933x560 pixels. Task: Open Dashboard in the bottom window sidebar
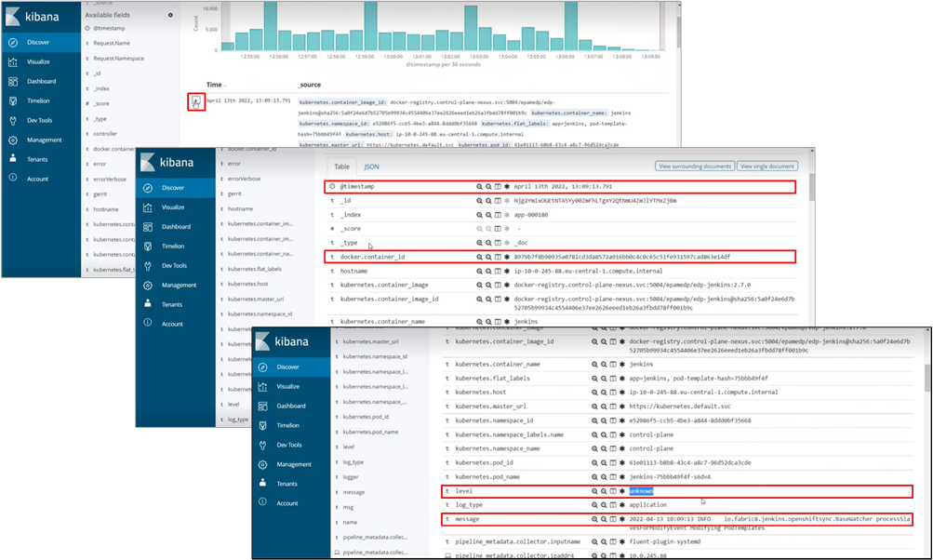(290, 406)
